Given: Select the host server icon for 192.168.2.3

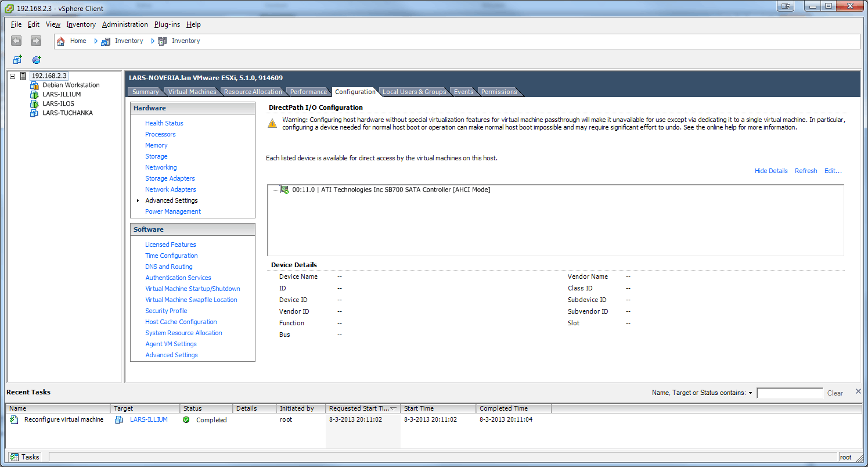Looking at the screenshot, I should 23,76.
